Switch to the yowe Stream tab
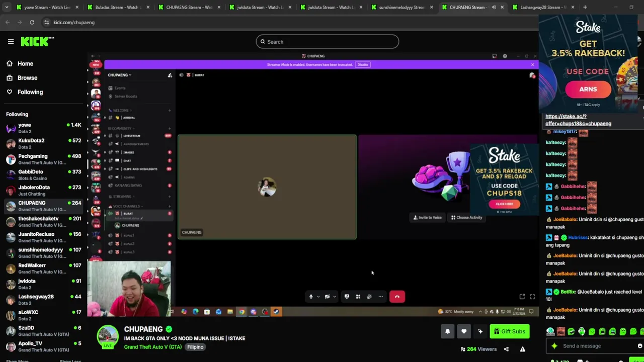 click(47, 7)
